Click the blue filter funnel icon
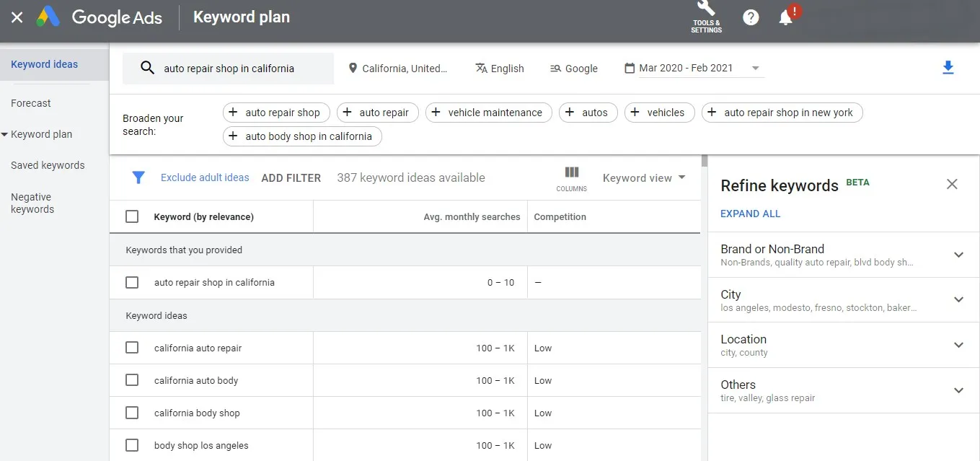980x461 pixels. (x=138, y=177)
